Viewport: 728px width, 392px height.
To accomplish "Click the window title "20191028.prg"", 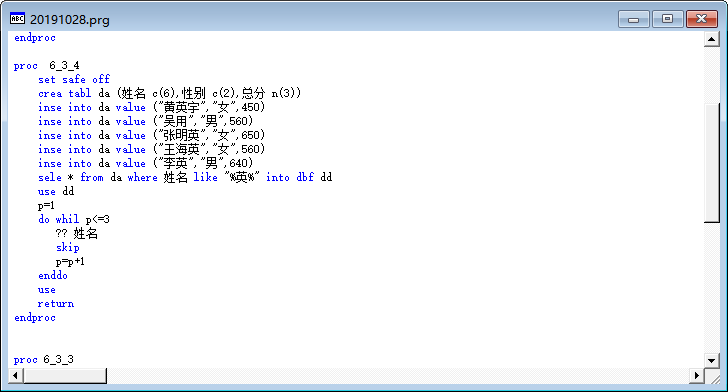I will point(70,20).
